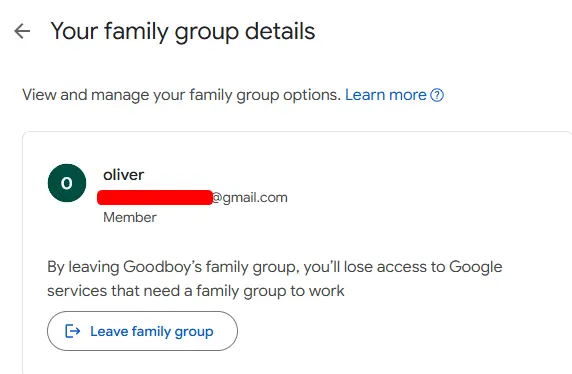Screen dimensions: 572x374
Task: Leave family group button text
Action: [152, 332]
